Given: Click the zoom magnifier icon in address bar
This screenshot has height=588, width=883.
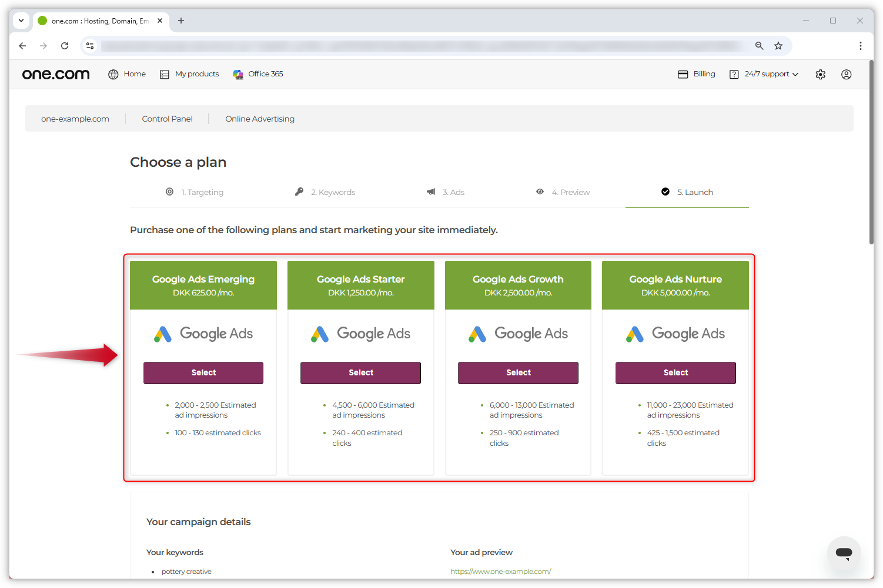Looking at the screenshot, I should [760, 46].
